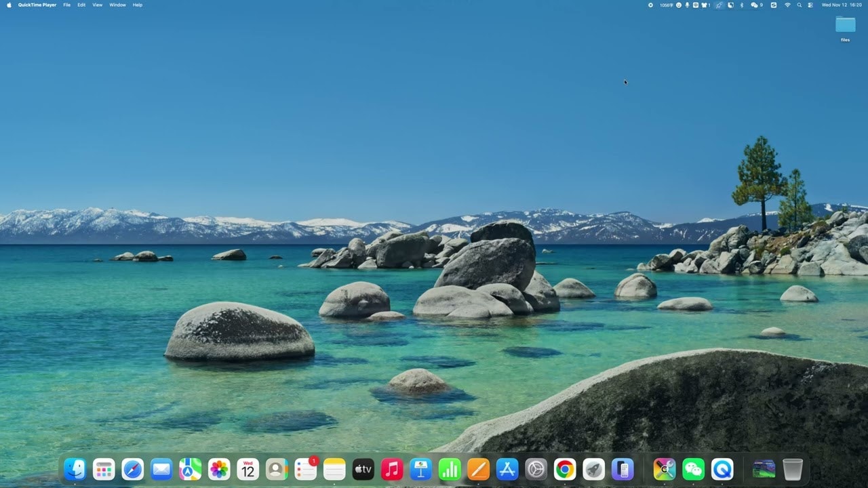Open Control Center in menu bar
The image size is (868, 488).
point(810,5)
